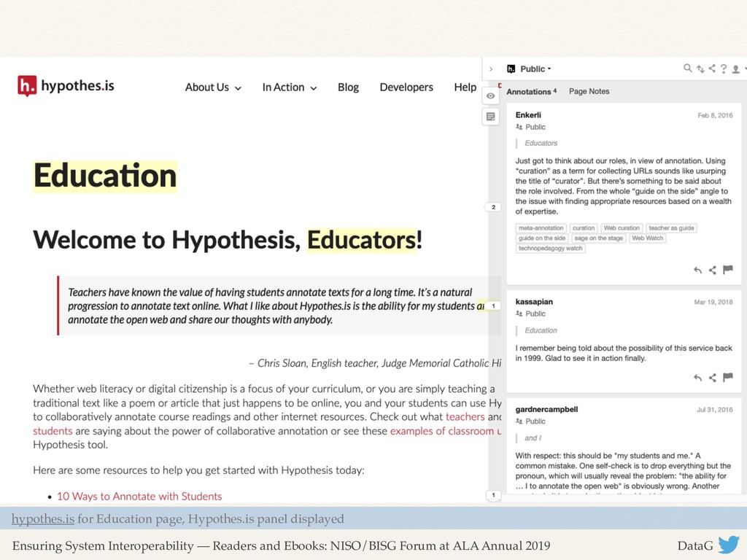Share this page from the sidebar toolbar
747x560 pixels.
(712, 69)
